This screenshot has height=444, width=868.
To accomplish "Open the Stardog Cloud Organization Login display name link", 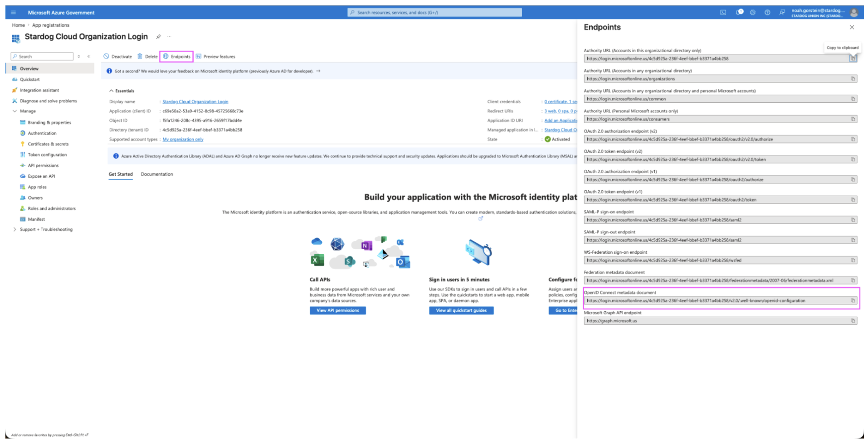I will tap(195, 101).
